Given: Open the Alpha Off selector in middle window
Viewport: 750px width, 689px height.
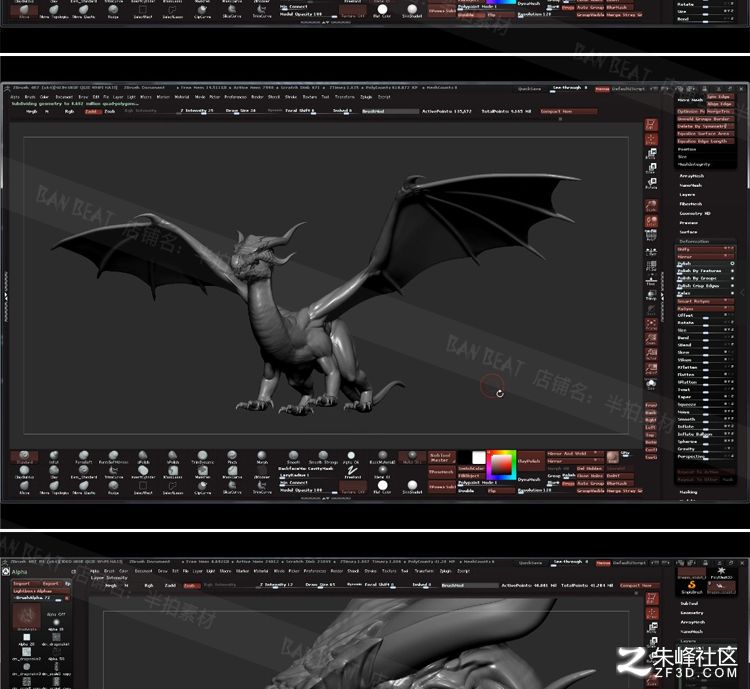Looking at the screenshot, I should [351, 457].
